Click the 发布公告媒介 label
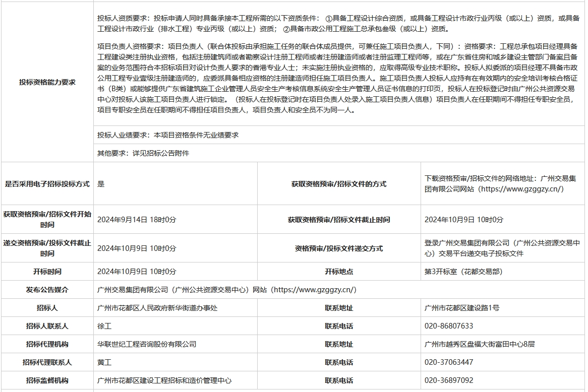Viewport: 588px width, 392px height. [x=47, y=290]
